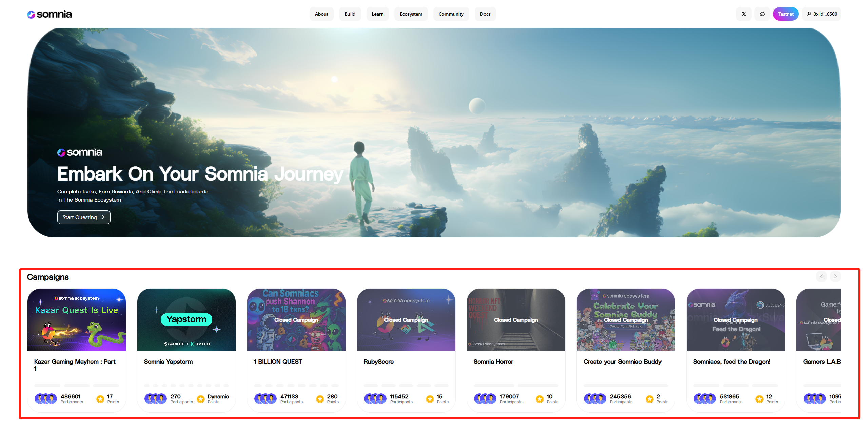The image size is (868, 442).
Task: Open the Ecosystem menu
Action: tap(411, 14)
